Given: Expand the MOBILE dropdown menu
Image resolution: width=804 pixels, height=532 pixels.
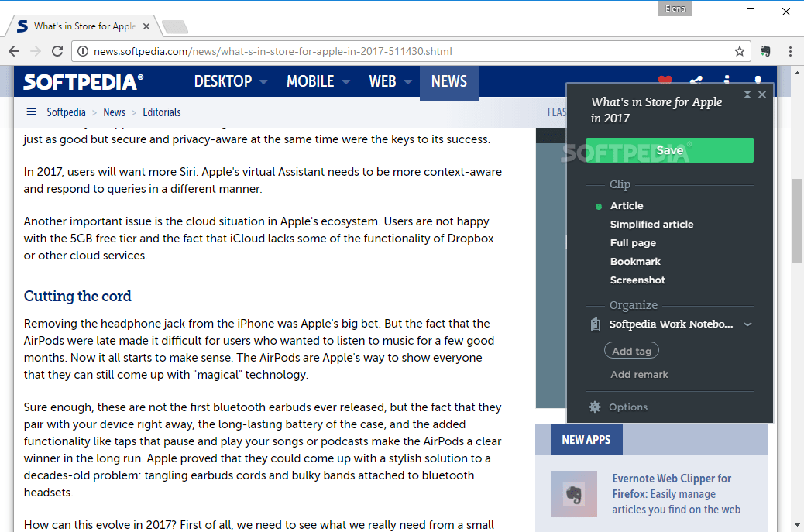Looking at the screenshot, I should [311, 81].
